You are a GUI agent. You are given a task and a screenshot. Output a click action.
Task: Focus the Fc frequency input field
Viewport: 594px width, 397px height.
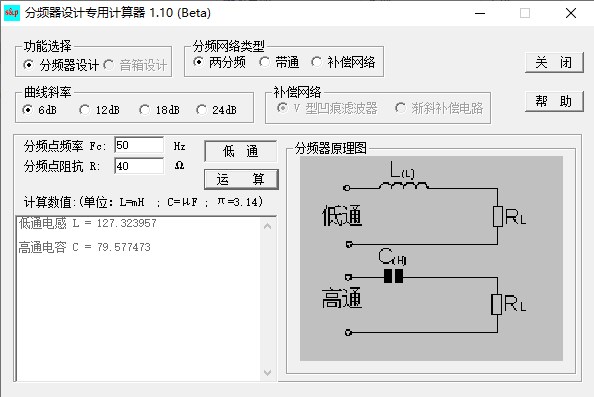(139, 145)
